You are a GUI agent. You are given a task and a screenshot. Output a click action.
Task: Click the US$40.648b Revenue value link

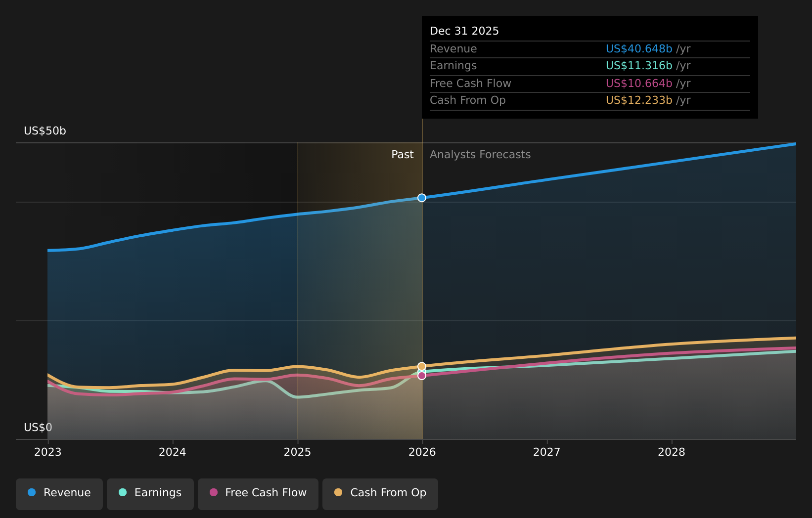(638, 48)
